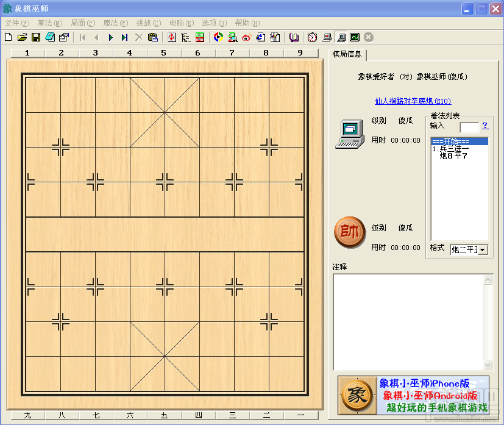Screen dimensions: 504x425
Task: Click the wizard toolbar icon
Action: point(275,37)
